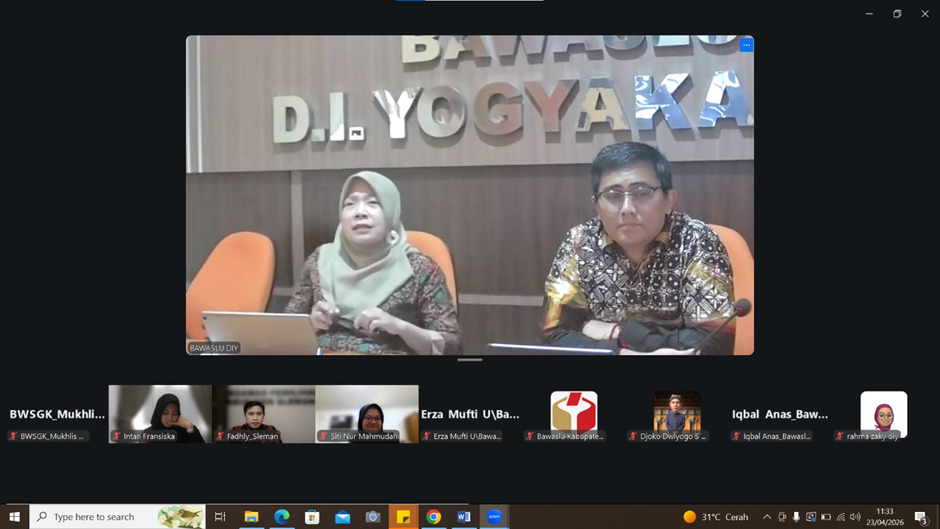940x529 pixels.
Task: Click the taskbar search box
Action: coord(118,516)
